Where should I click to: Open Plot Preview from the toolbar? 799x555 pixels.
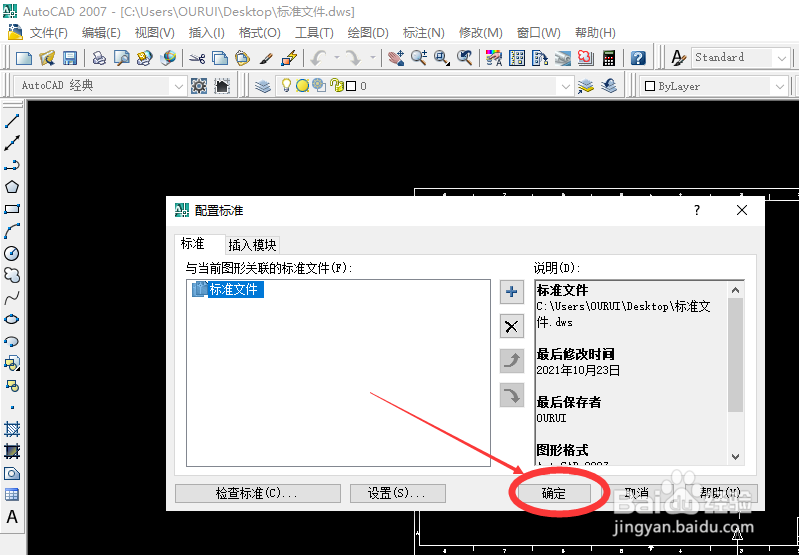click(x=122, y=58)
